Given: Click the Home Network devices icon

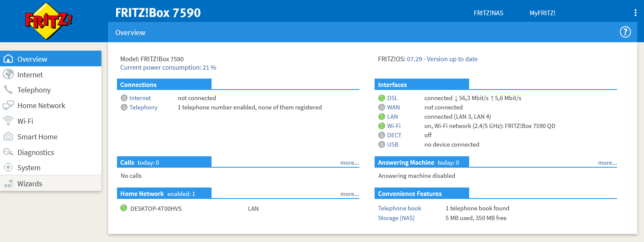Looking at the screenshot, I should (x=8, y=106).
